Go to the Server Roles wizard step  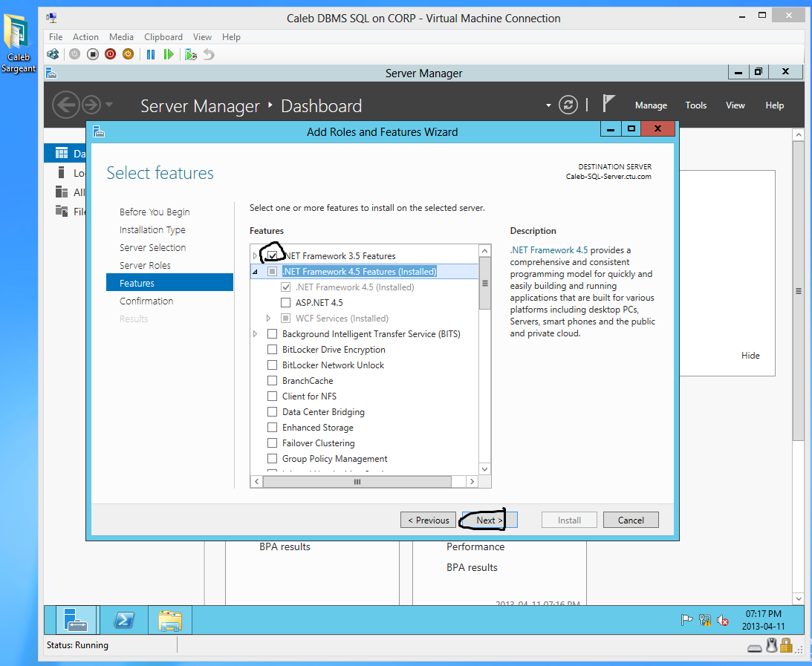point(145,265)
